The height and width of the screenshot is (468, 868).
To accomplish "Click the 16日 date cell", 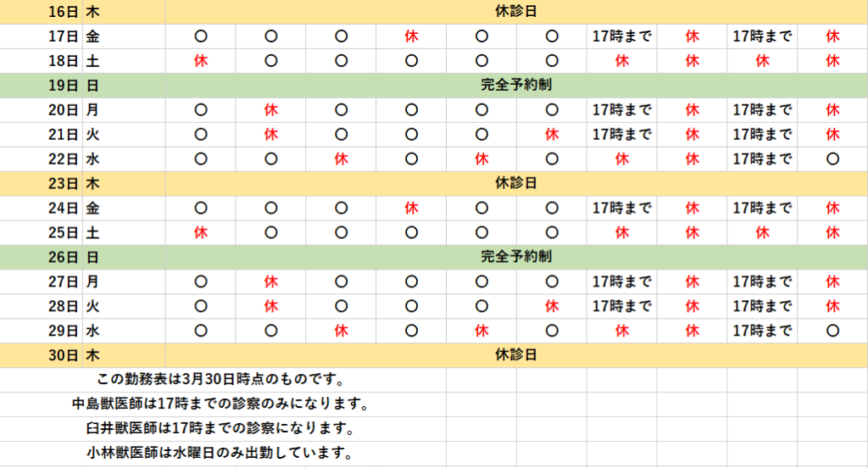I will click(x=65, y=12).
